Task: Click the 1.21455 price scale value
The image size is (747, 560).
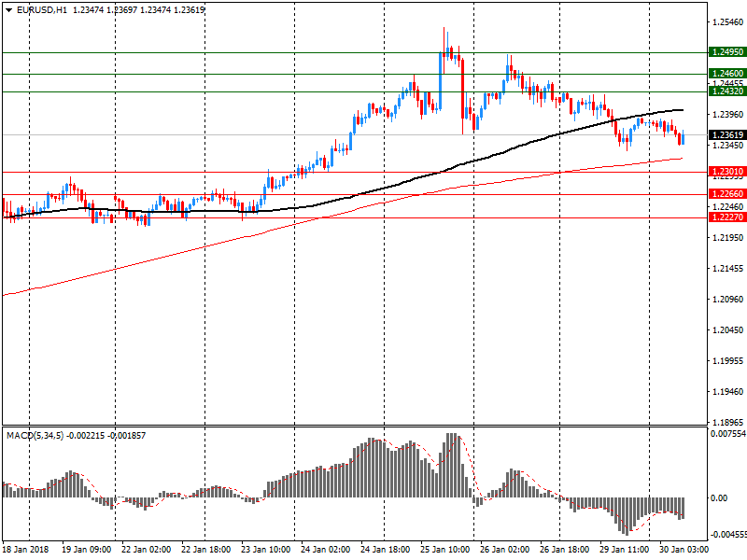Action: [728, 269]
